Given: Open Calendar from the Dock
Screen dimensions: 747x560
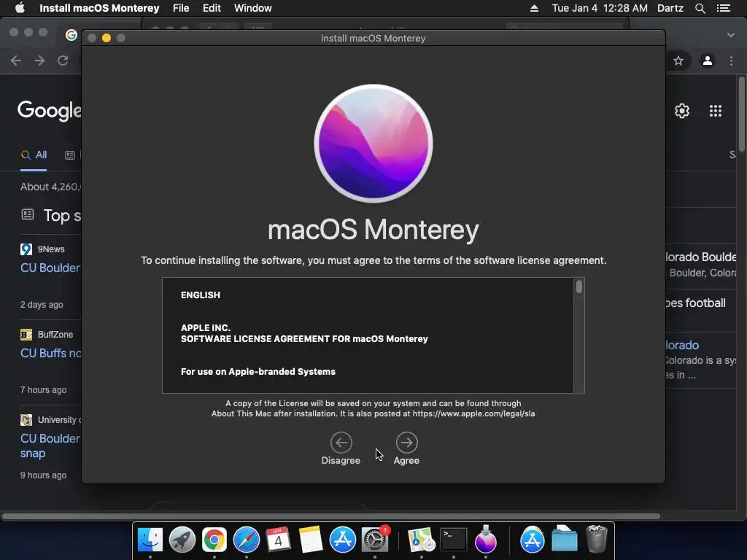Looking at the screenshot, I should point(278,540).
